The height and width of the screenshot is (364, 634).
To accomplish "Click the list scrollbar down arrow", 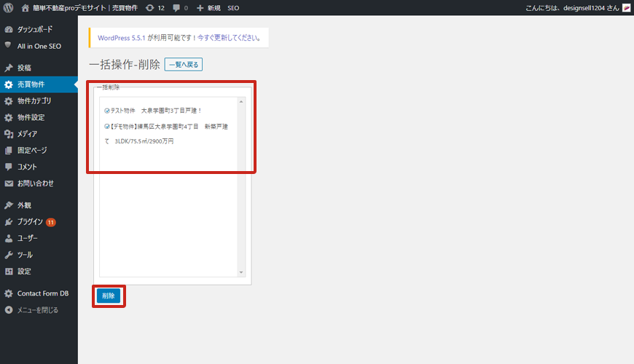I will point(241,272).
